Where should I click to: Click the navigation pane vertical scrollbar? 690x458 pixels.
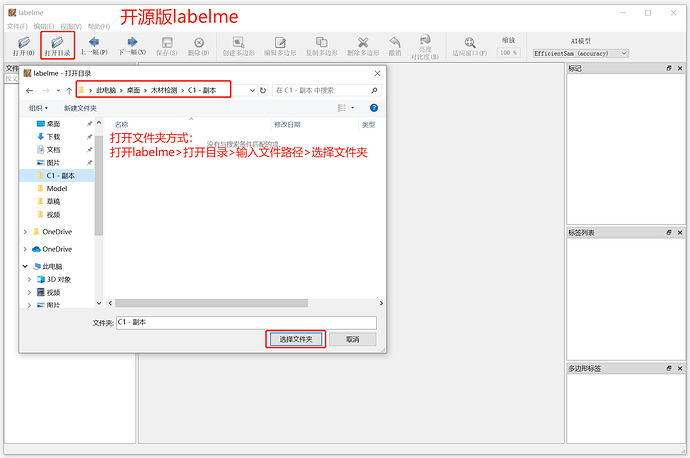(99, 185)
